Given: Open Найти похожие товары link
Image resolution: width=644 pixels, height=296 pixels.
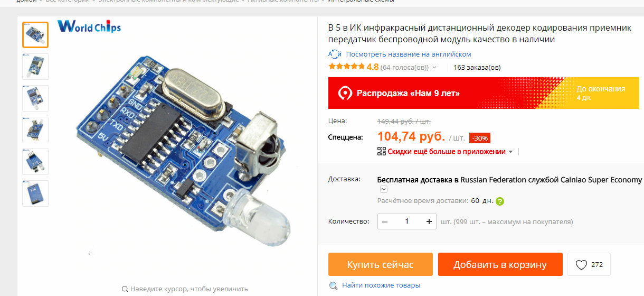Looking at the screenshot, I should pyautogui.click(x=381, y=285).
